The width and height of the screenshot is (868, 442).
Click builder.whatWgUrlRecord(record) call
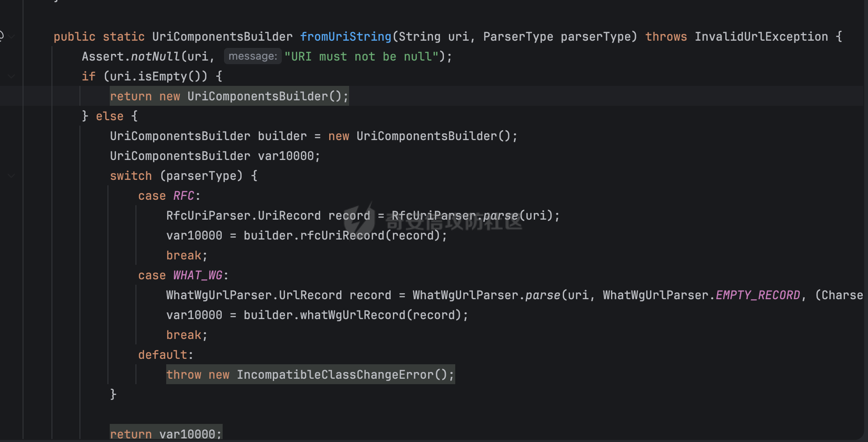[352, 315]
